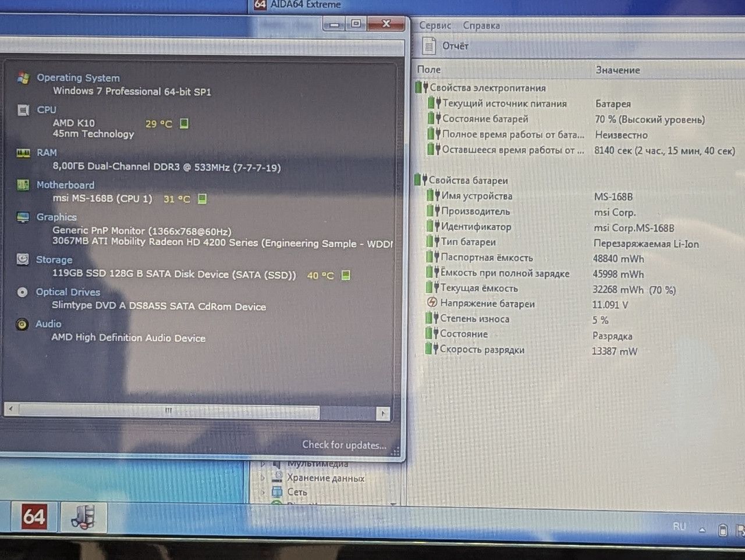Click the value 13387 mW
The image size is (745, 560).
[x=614, y=351]
